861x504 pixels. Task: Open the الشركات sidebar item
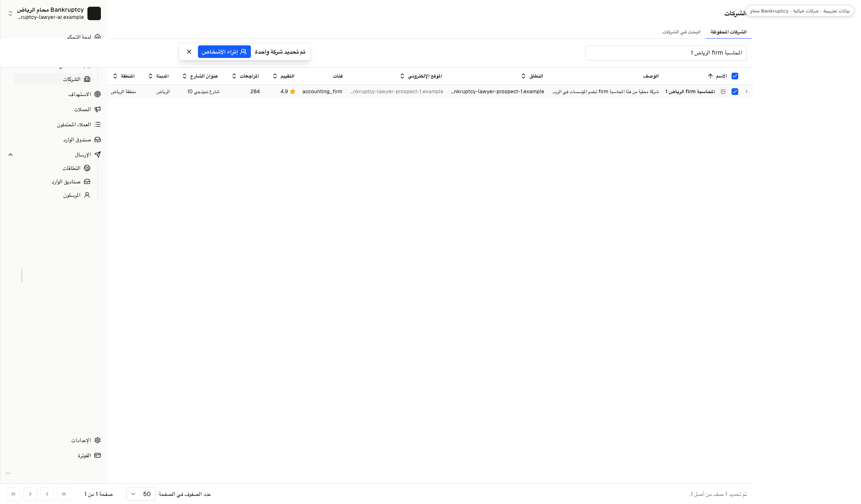(x=54, y=79)
